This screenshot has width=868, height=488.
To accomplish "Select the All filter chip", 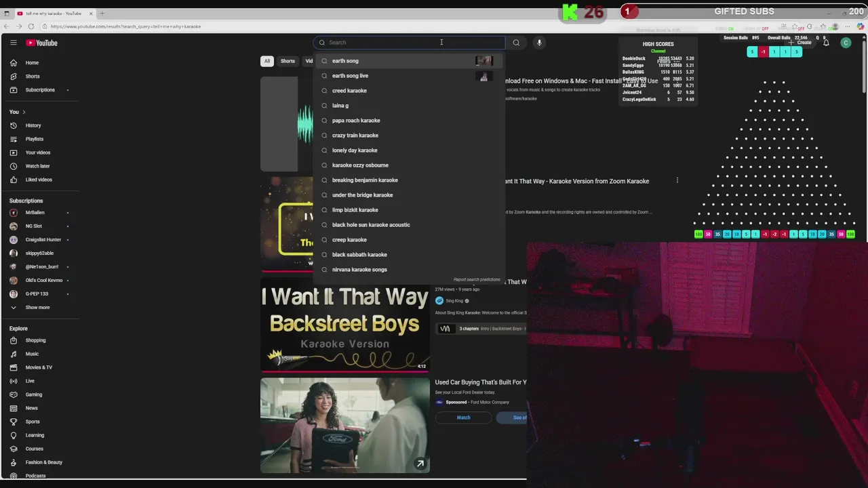I will (x=267, y=61).
